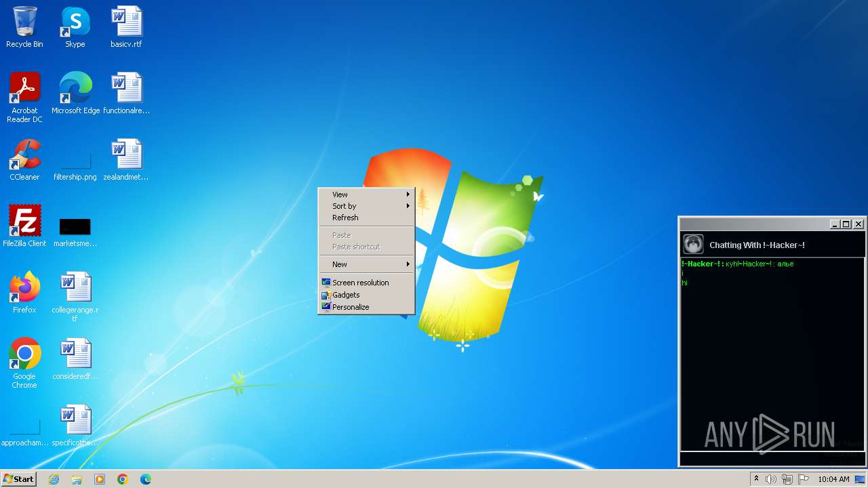Click the Show desktop button

point(861,479)
